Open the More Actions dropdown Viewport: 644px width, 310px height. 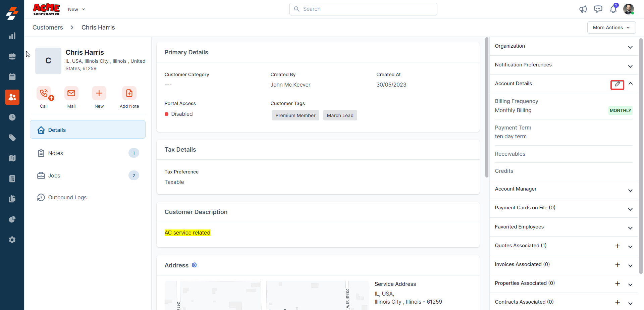[611, 28]
